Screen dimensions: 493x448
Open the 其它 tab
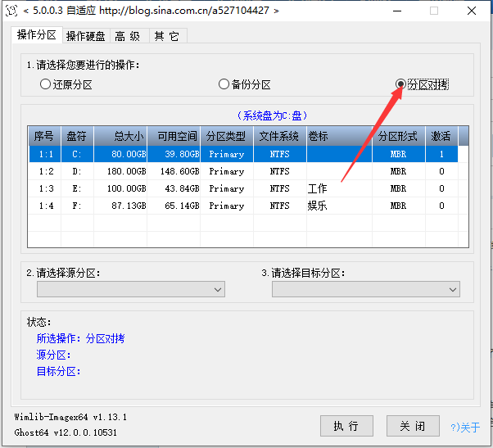[166, 36]
